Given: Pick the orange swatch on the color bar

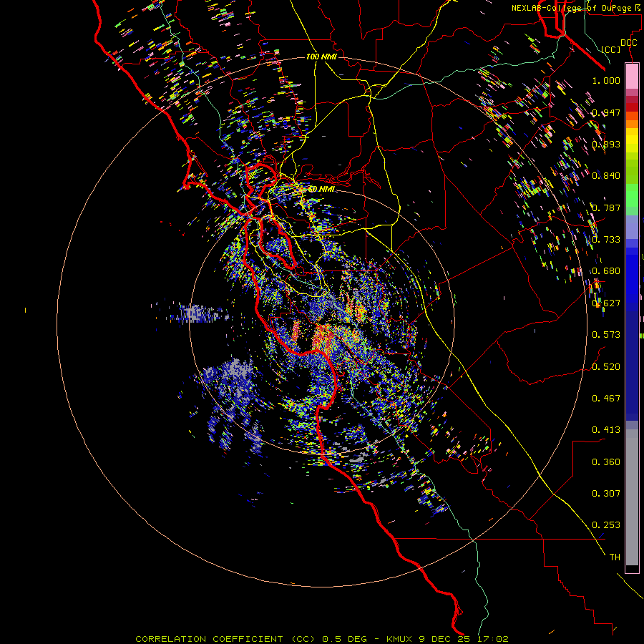Looking at the screenshot, I should click(632, 124).
